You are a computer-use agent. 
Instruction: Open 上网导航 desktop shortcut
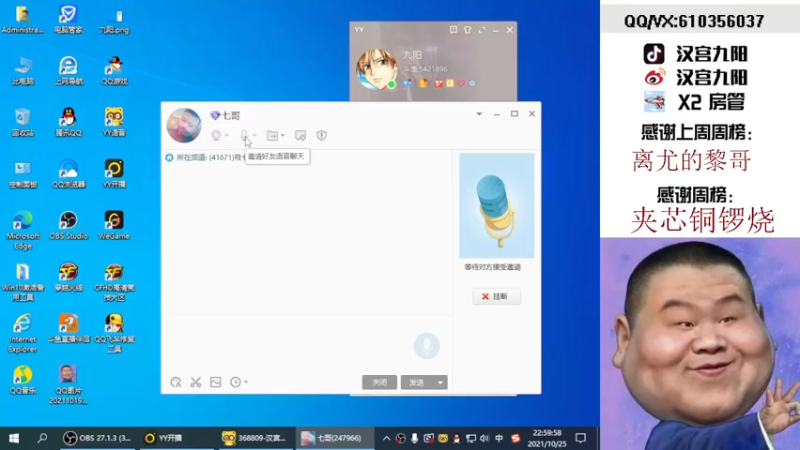coord(68,71)
